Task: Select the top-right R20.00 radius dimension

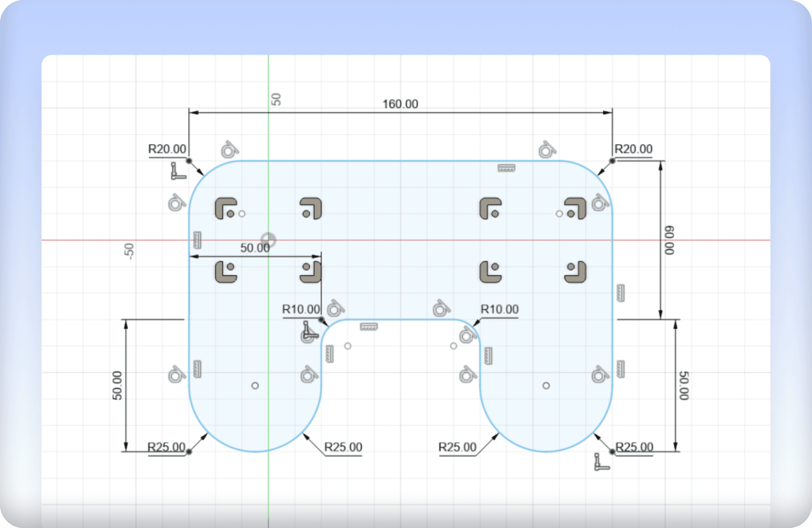Action: (x=633, y=149)
